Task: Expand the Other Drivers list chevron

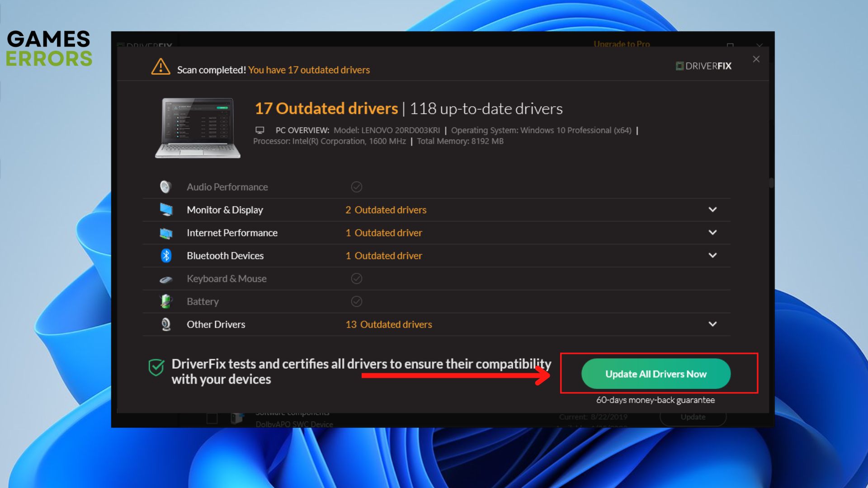Action: point(712,324)
